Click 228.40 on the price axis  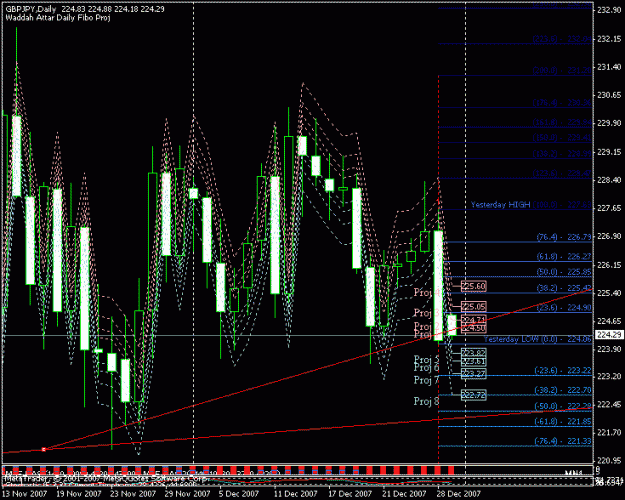(609, 180)
